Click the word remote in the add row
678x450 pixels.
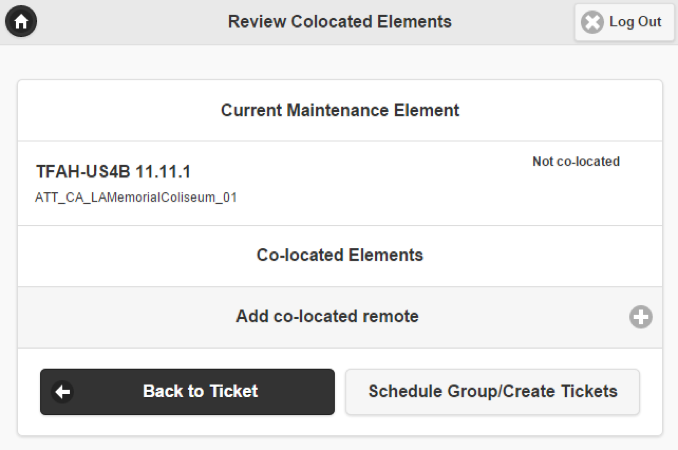[x=391, y=317]
